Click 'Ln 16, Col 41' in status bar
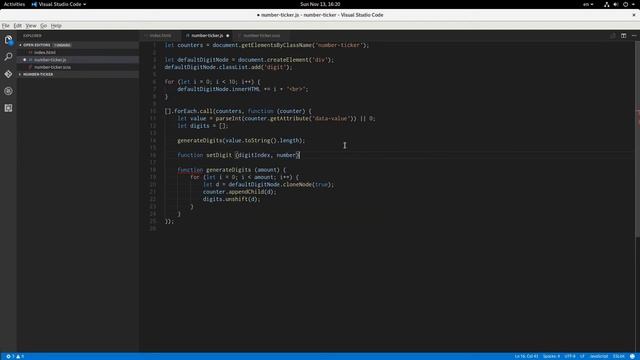Viewport: 640px width, 360px height. 526,356
